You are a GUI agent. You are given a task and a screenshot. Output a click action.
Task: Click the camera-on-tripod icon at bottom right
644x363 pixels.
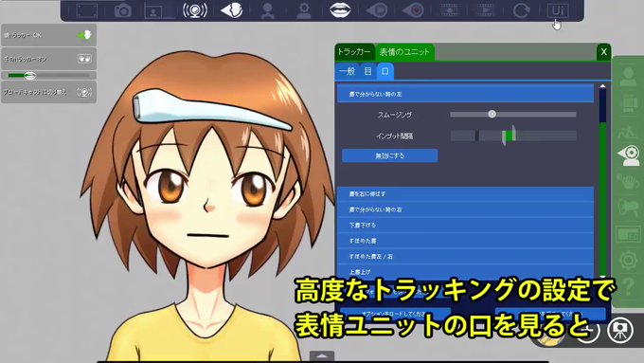pos(620,330)
